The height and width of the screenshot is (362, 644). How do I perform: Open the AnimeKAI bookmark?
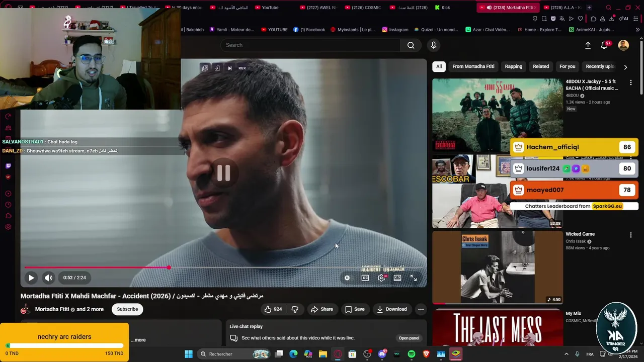pyautogui.click(x=592, y=30)
